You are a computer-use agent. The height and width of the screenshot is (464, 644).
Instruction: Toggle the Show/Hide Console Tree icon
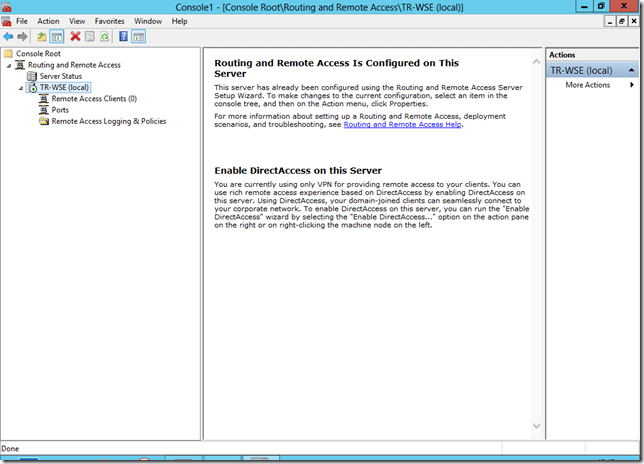[57, 36]
